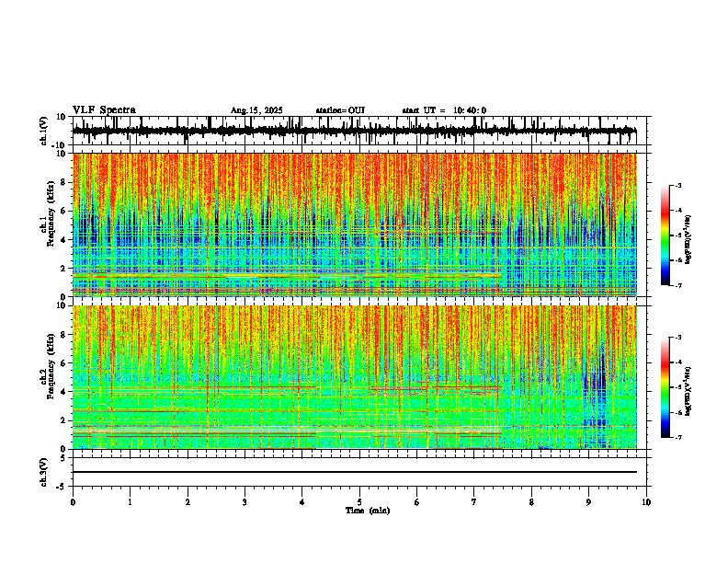Click the "-7" label on ch.1 color bar

pyautogui.click(x=677, y=285)
